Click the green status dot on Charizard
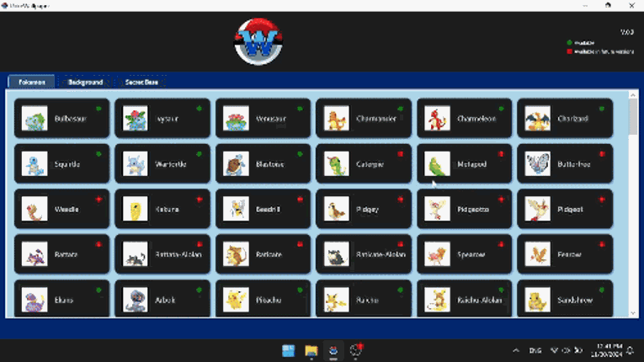Image resolution: width=644 pixels, height=362 pixels. coord(602,109)
